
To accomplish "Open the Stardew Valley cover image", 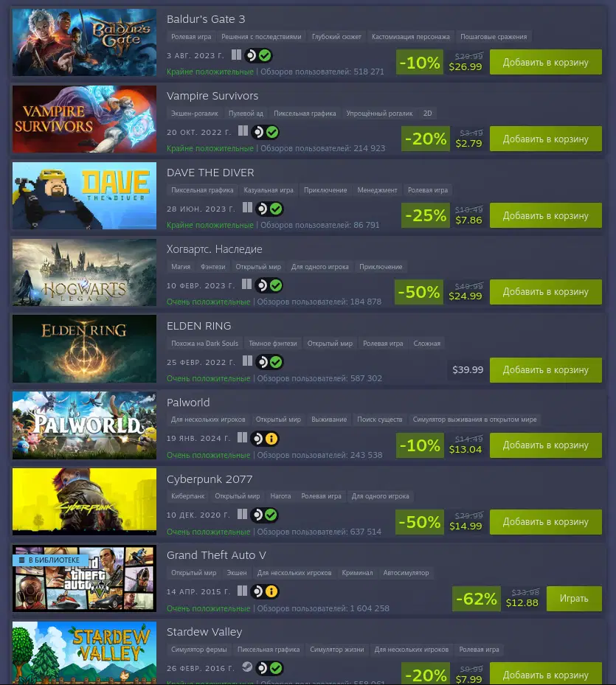I will [x=84, y=653].
